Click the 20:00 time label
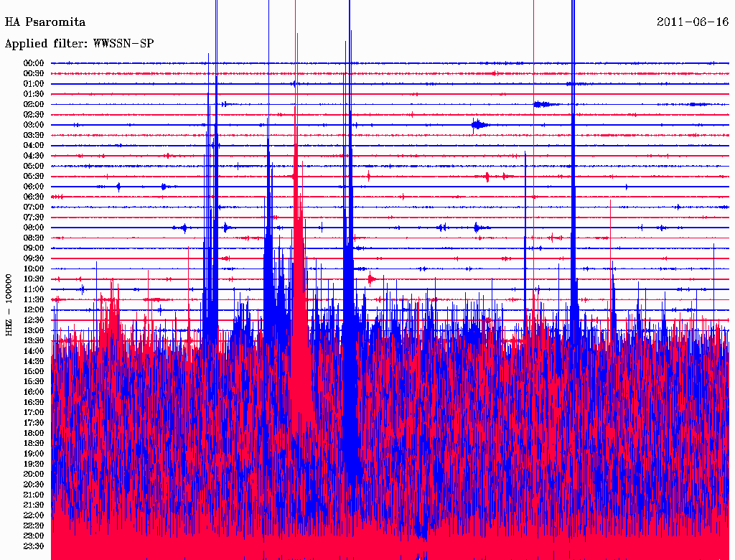The image size is (735, 560). 34,474
